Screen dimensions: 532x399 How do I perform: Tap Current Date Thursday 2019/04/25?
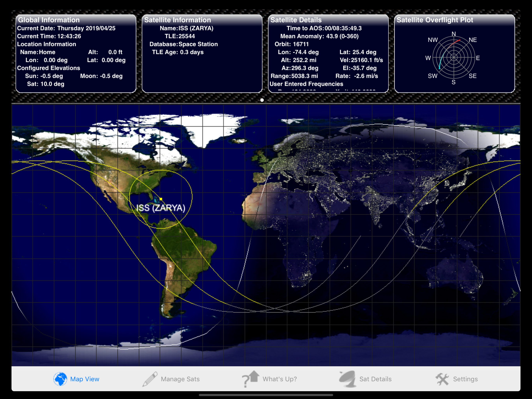[x=66, y=28]
